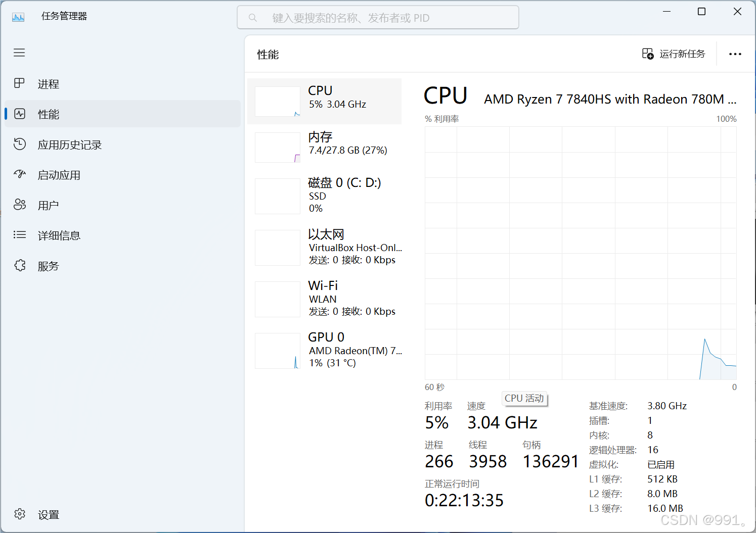Click the 266 process count
756x533 pixels.
pyautogui.click(x=439, y=461)
